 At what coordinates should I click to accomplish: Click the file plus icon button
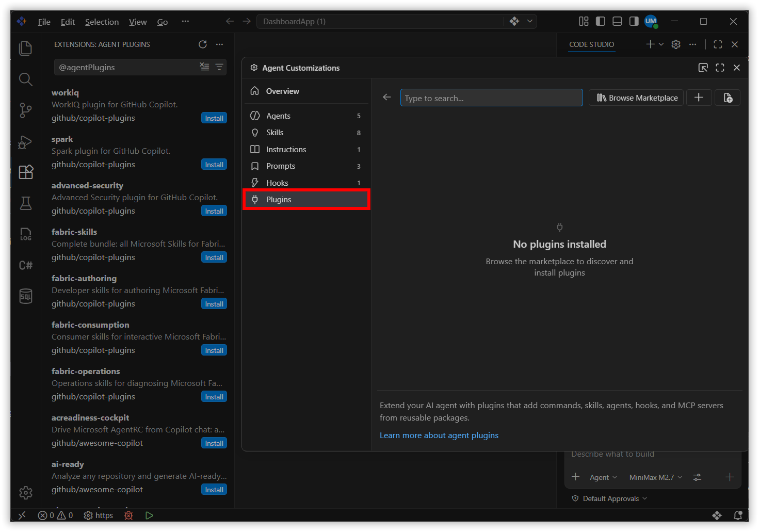point(728,98)
